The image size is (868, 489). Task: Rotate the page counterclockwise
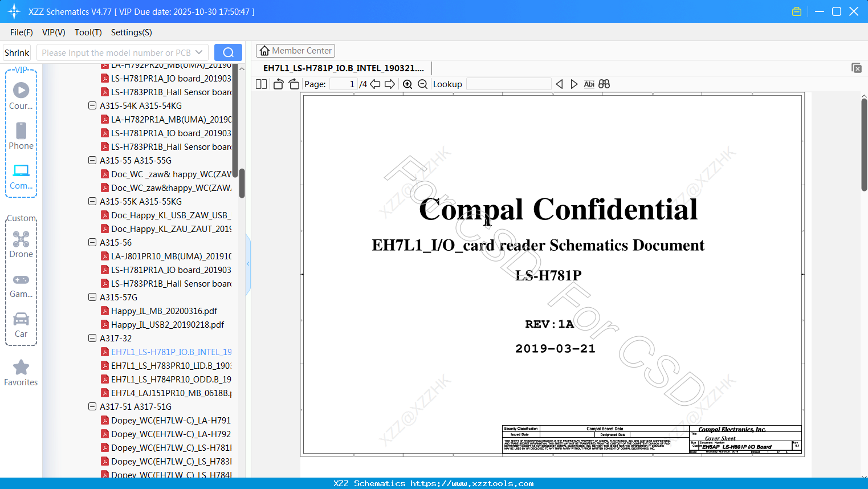(278, 84)
